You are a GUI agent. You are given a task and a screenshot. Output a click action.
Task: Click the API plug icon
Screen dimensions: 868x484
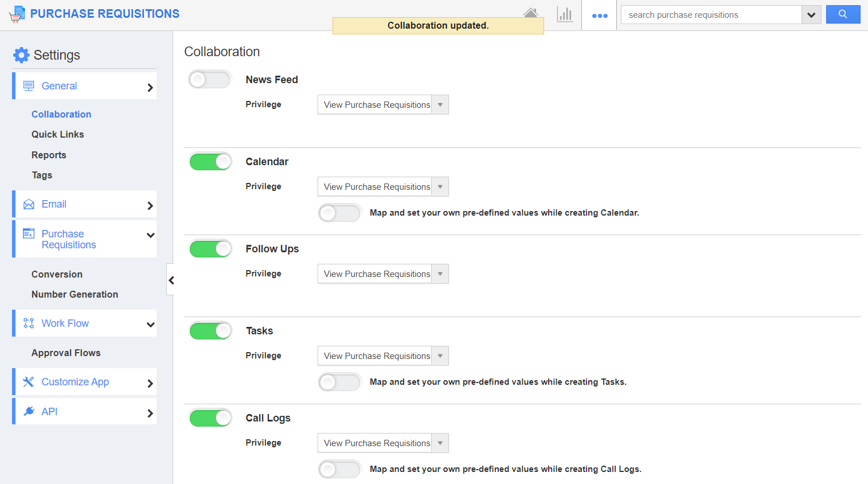[x=29, y=412]
